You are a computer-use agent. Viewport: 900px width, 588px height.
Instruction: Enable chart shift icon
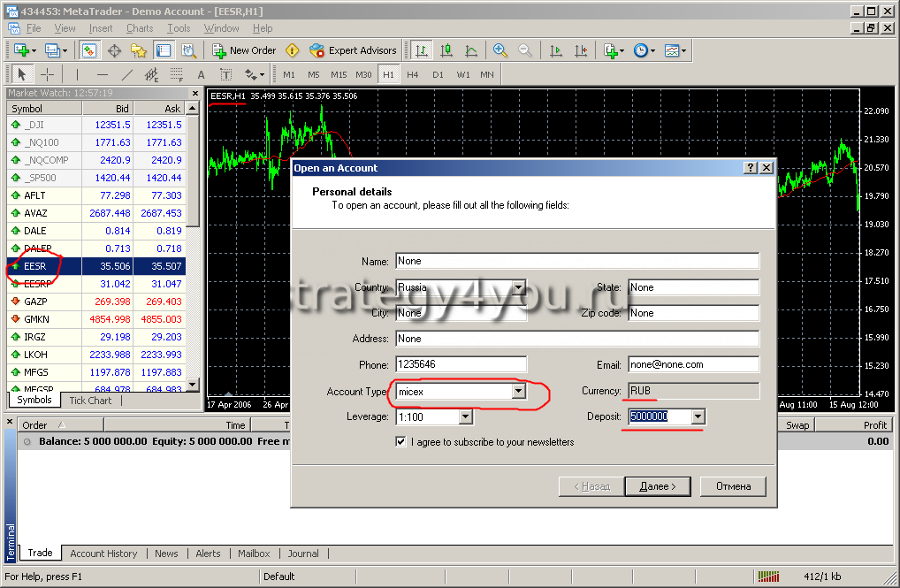click(581, 50)
